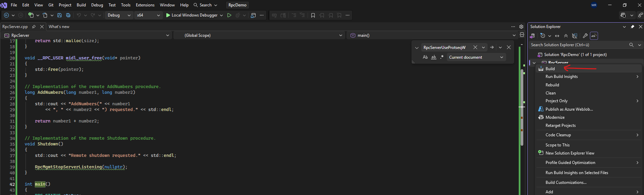Click the editor settings gear icon
Screen dimensions: 644x195
pyautogui.click(x=521, y=27)
